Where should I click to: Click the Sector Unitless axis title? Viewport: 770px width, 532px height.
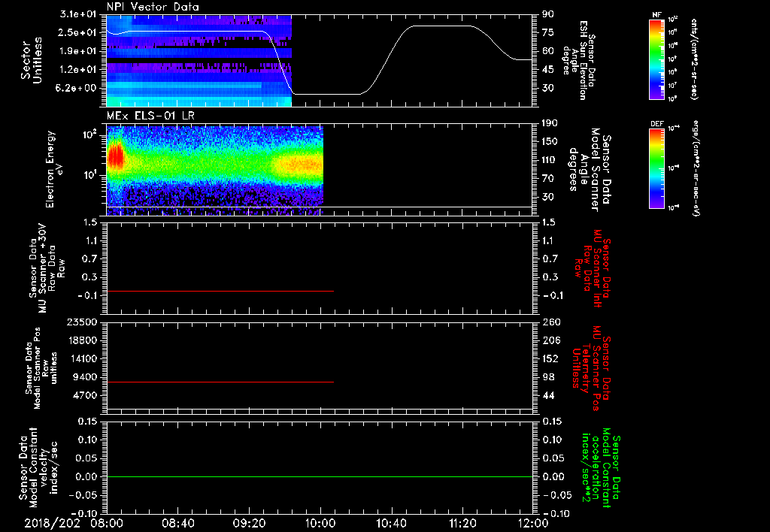(x=31, y=60)
